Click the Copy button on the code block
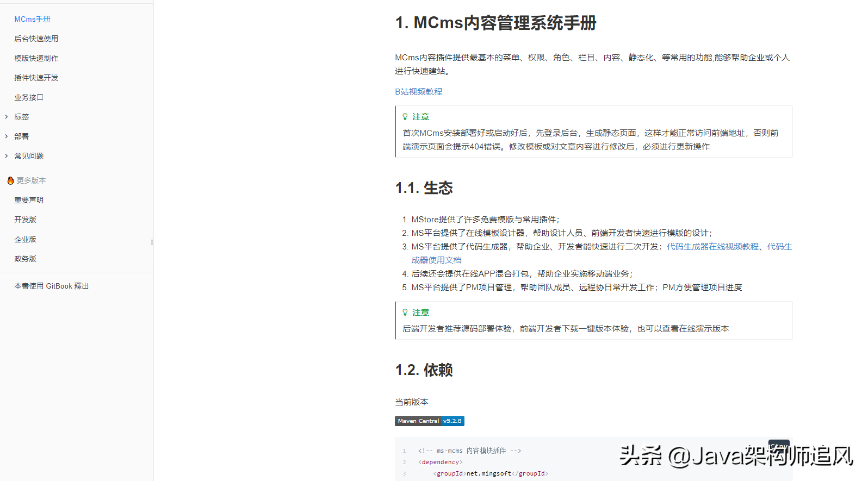Viewport: 868px width, 481px height. click(779, 446)
